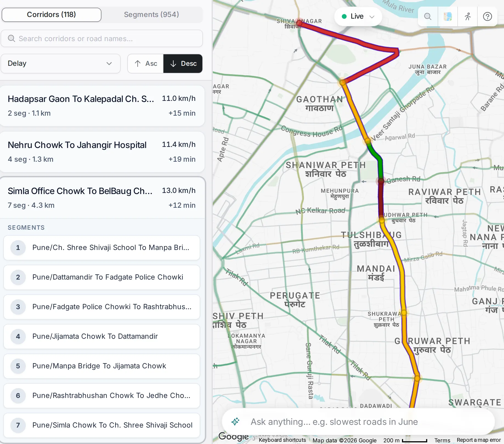
Task: Open the Hadapsar Gaon To Kalepadal corridor
Action: click(102, 106)
